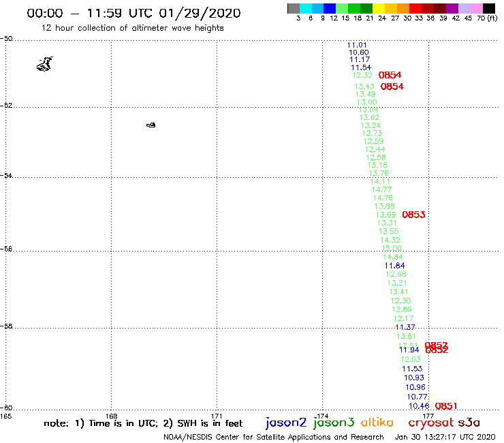Click the 13.41 wave height value
Screen dimensions: 504x443
point(398,292)
